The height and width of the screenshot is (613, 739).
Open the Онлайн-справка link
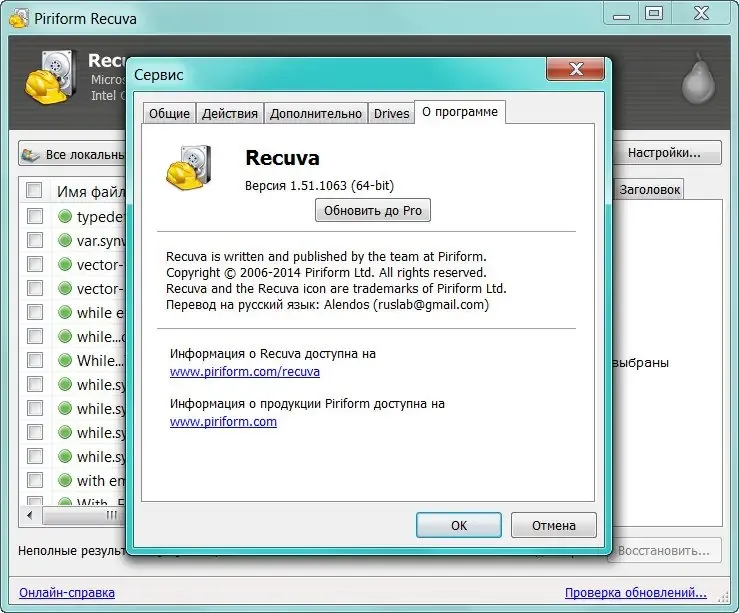67,593
